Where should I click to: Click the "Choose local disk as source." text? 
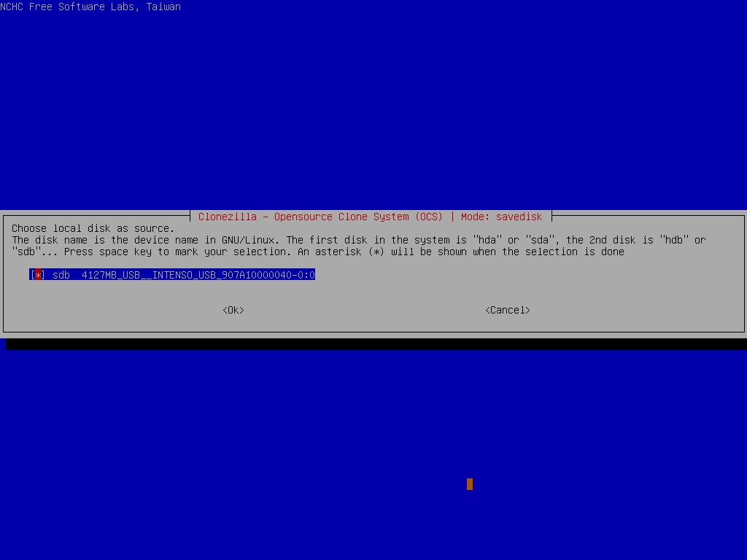click(93, 228)
